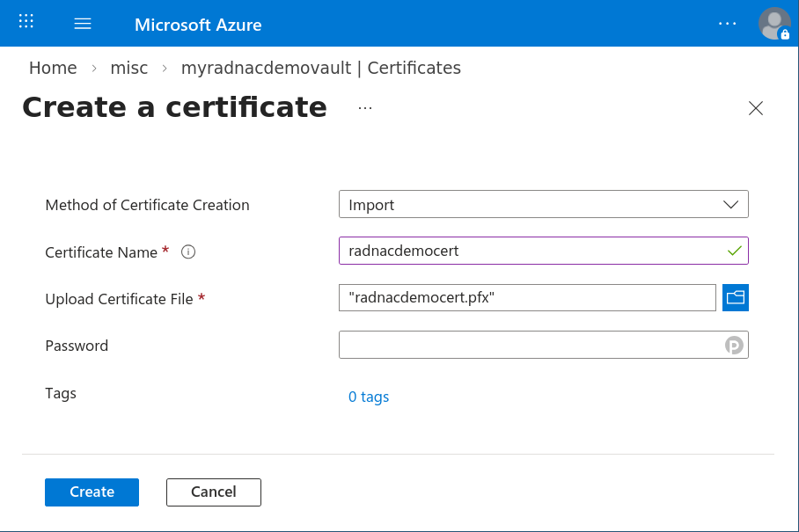The height and width of the screenshot is (532, 799).
Task: Close the Create a certificate pane
Action: (x=756, y=108)
